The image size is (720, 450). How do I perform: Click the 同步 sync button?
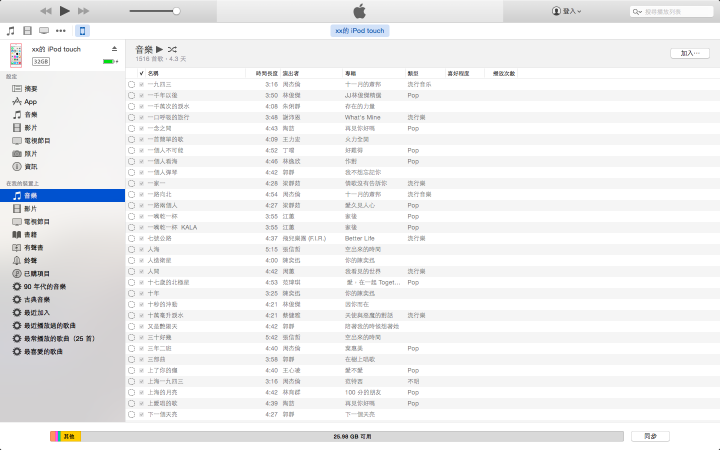(650, 436)
